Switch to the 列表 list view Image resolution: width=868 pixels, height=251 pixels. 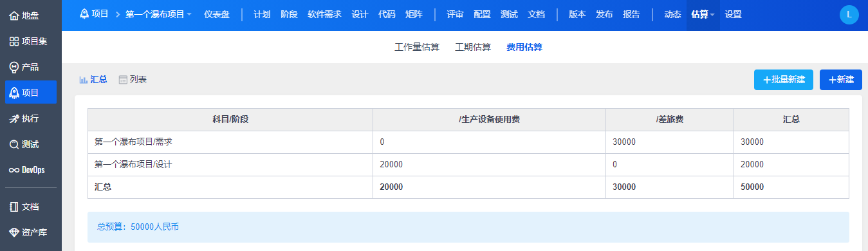[133, 80]
